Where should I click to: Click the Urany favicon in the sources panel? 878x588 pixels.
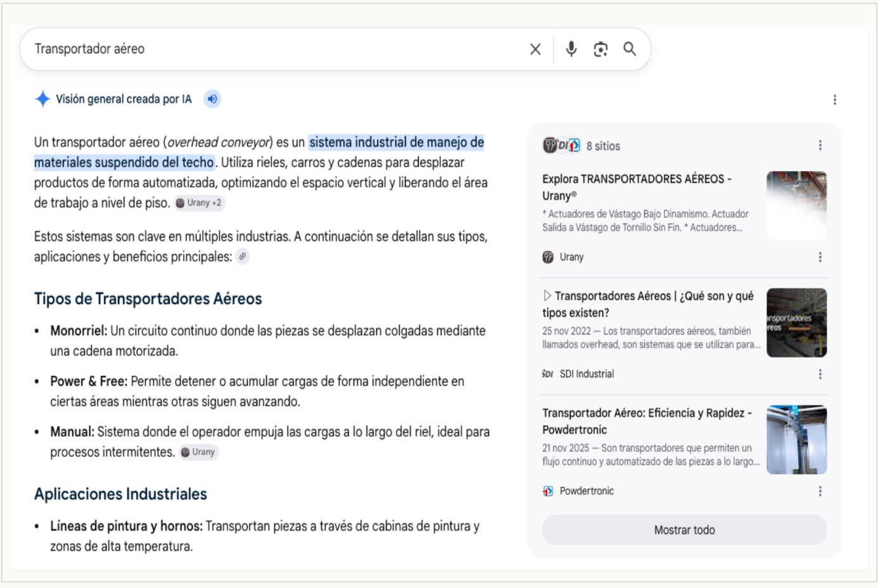click(x=548, y=257)
